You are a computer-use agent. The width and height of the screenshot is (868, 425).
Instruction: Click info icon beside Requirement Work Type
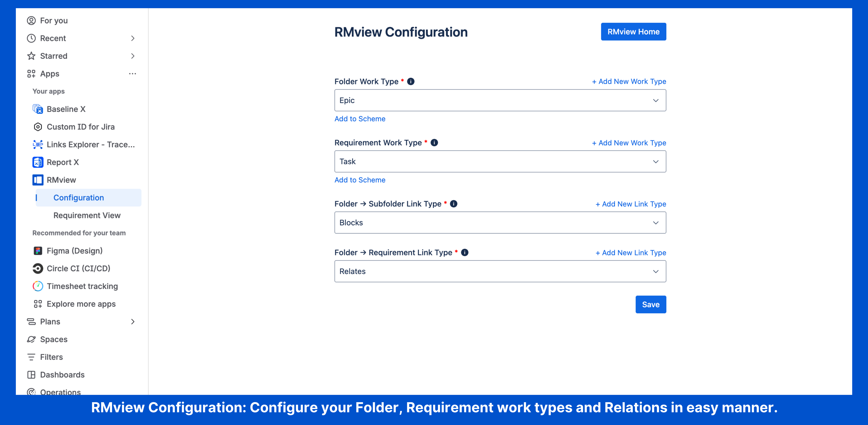tap(434, 143)
